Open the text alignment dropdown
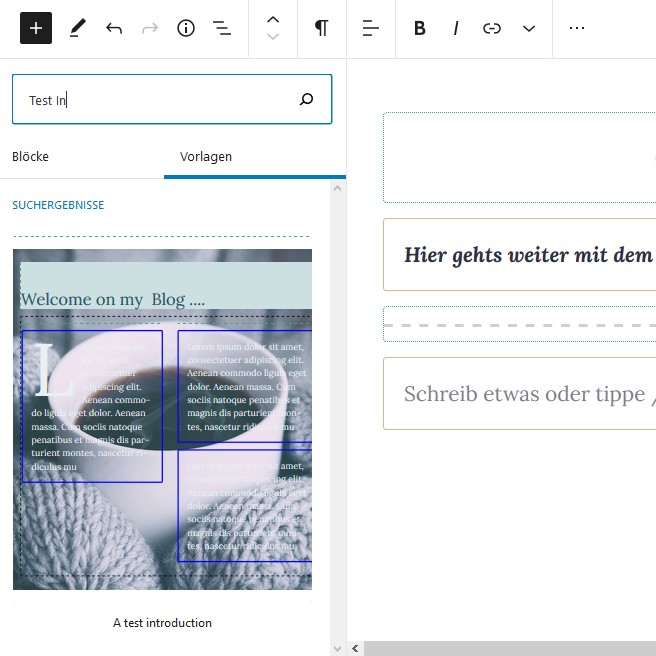656x656 pixels. click(371, 28)
